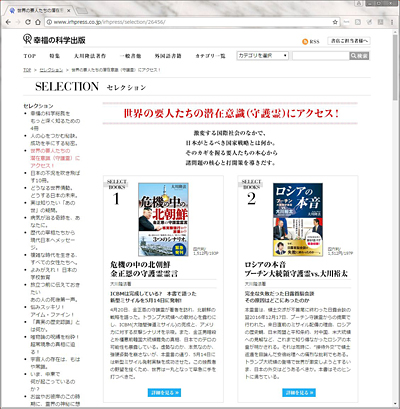Screen dimensions: 400x409
Task: Open sidebar link 唯物論の呪縛を粉砕
Action: click(x=55, y=344)
